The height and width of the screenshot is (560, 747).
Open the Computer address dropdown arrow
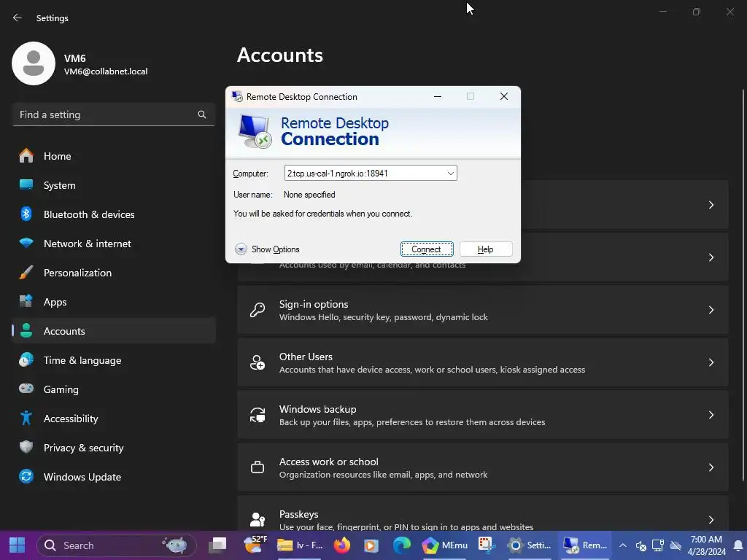(450, 173)
